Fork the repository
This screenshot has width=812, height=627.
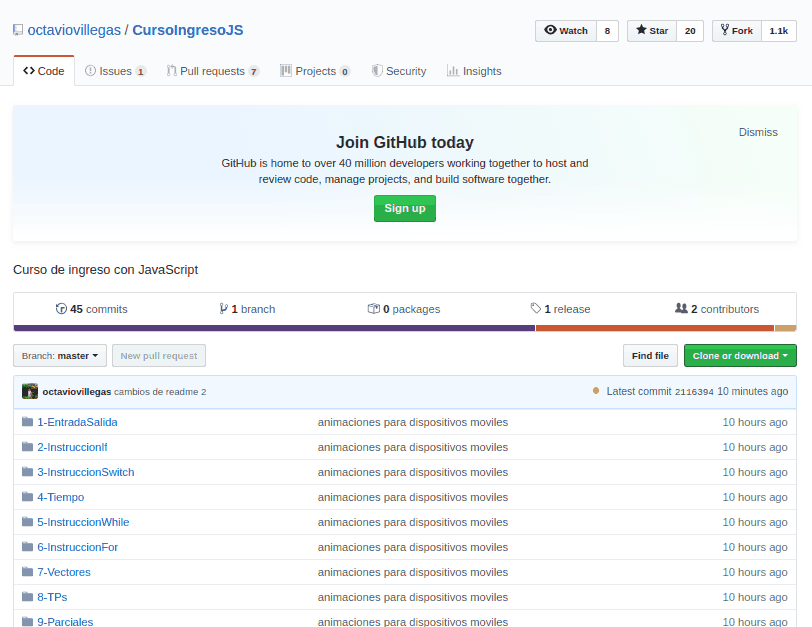737,31
